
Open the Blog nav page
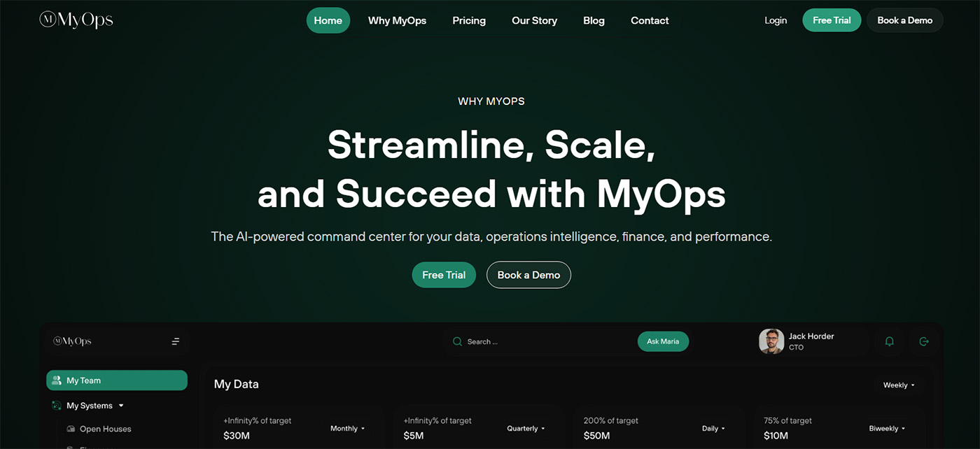click(x=594, y=20)
